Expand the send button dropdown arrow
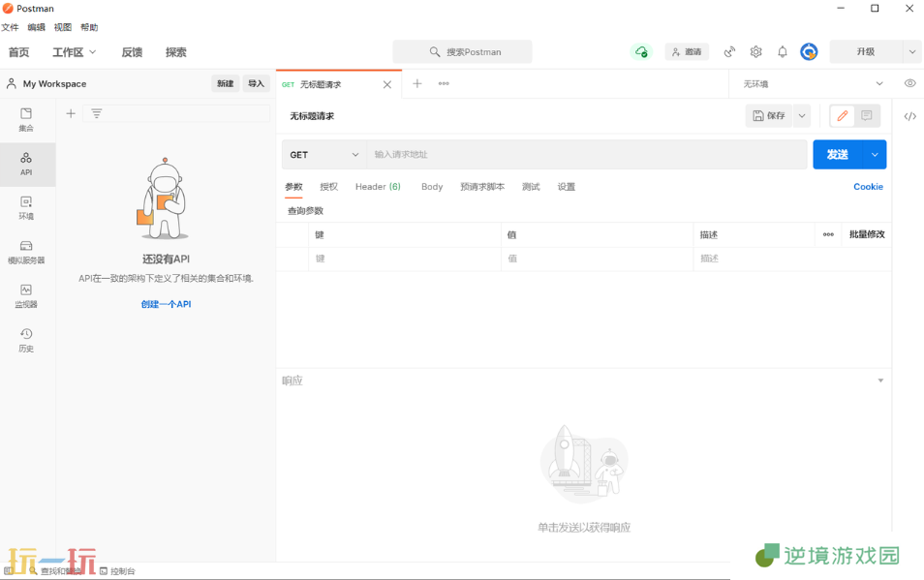The width and height of the screenshot is (924, 580). [x=875, y=154]
